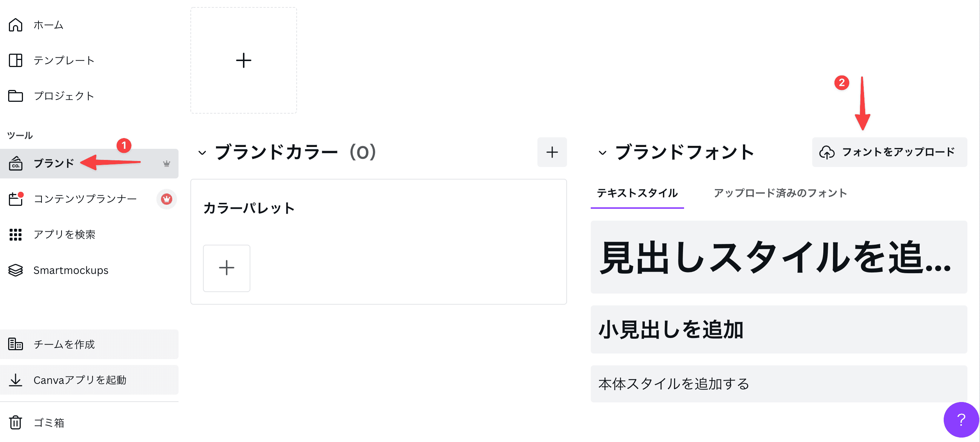Add a color swatch in Color Palette
980x442 pixels.
coord(226,268)
